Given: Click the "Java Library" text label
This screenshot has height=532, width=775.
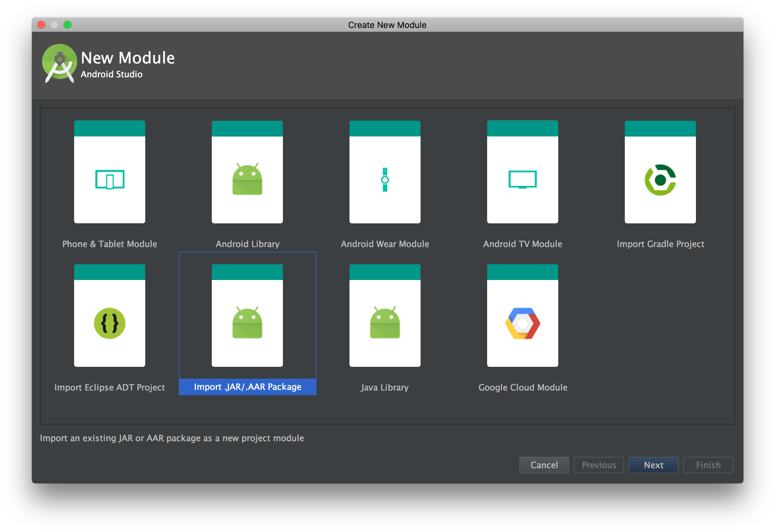Looking at the screenshot, I should [x=385, y=387].
